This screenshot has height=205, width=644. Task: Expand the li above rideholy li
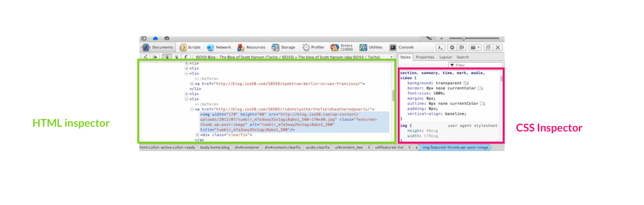click(x=186, y=94)
